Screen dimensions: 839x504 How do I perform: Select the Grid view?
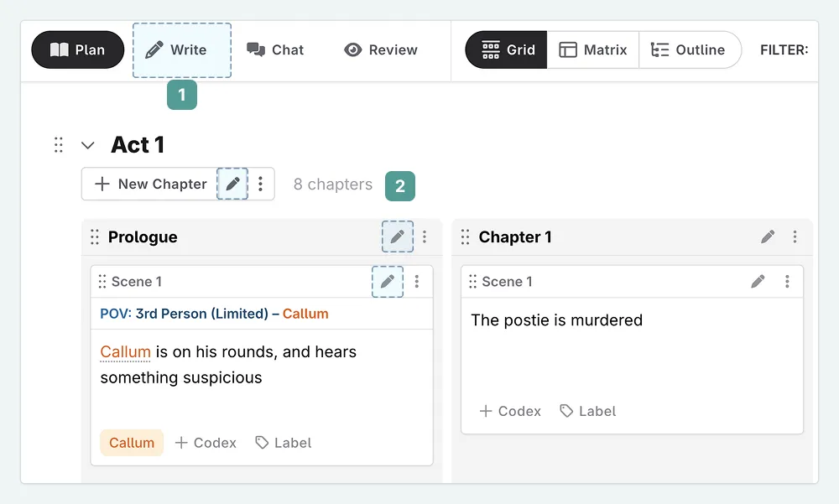pos(506,49)
